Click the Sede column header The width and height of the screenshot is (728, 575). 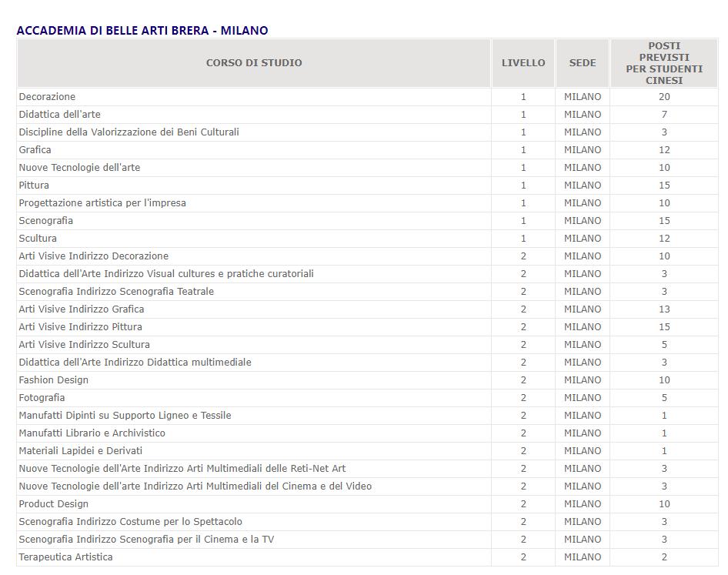point(583,63)
